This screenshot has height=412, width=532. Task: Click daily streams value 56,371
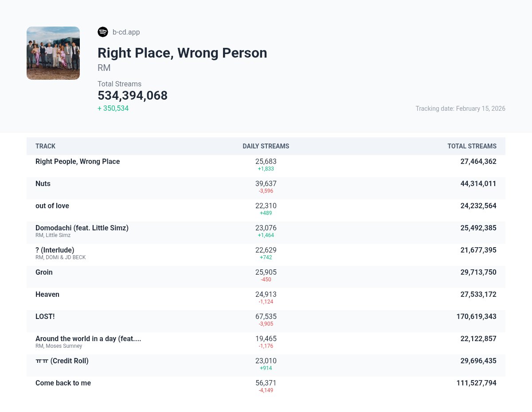pos(266,383)
